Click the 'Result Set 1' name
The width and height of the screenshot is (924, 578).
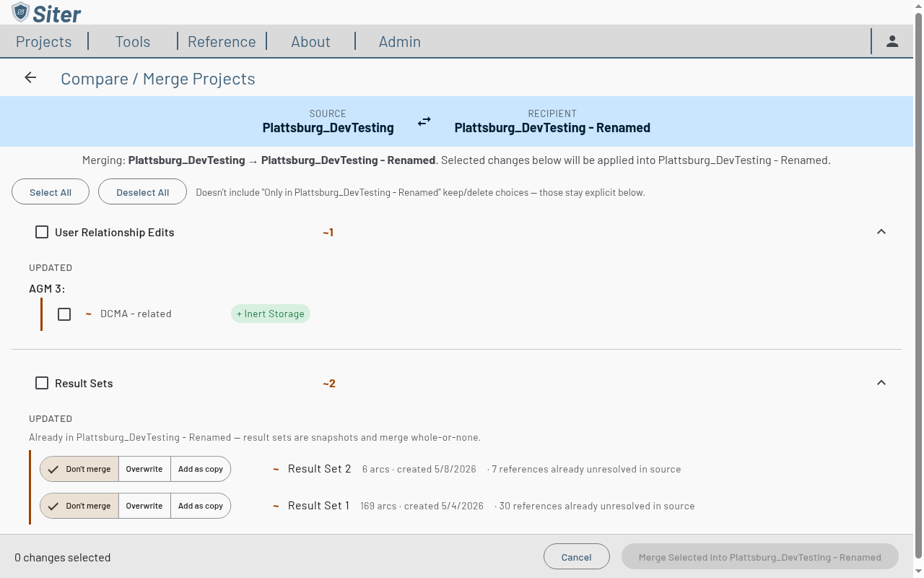318,506
